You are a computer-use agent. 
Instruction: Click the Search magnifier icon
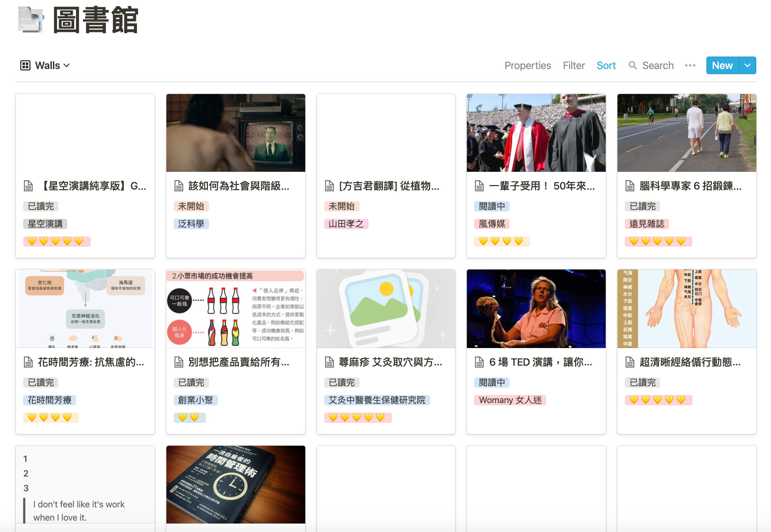pos(631,66)
